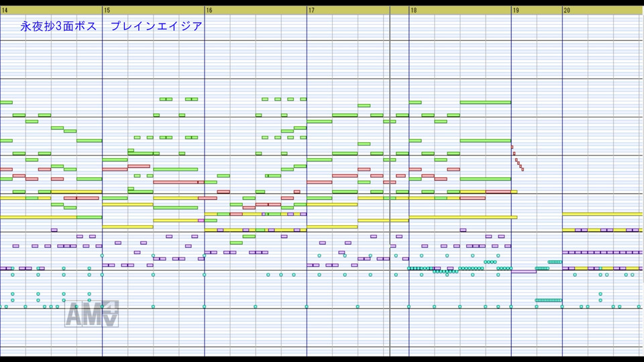Select the long lavender note starting measure 19
The width and height of the screenshot is (644, 362).
(x=524, y=271)
